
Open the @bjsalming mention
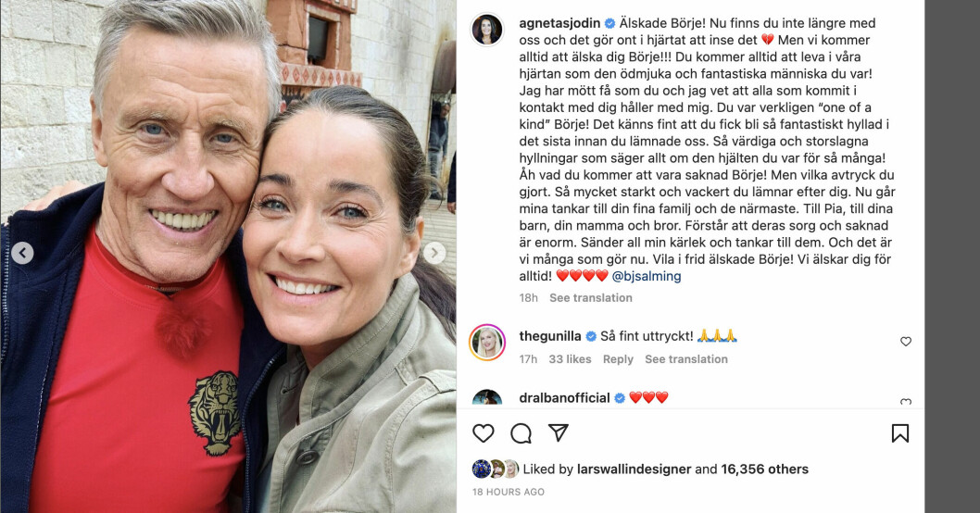647,276
